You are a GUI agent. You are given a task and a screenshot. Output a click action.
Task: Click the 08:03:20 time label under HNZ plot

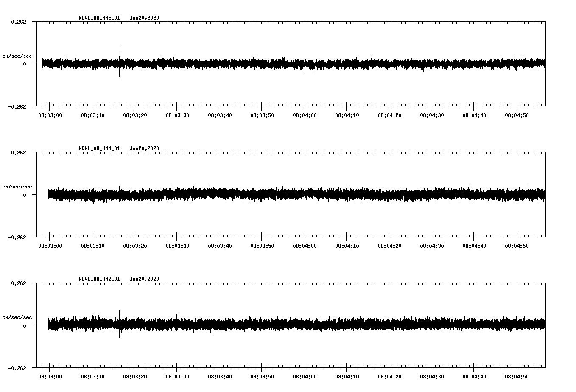135,377
